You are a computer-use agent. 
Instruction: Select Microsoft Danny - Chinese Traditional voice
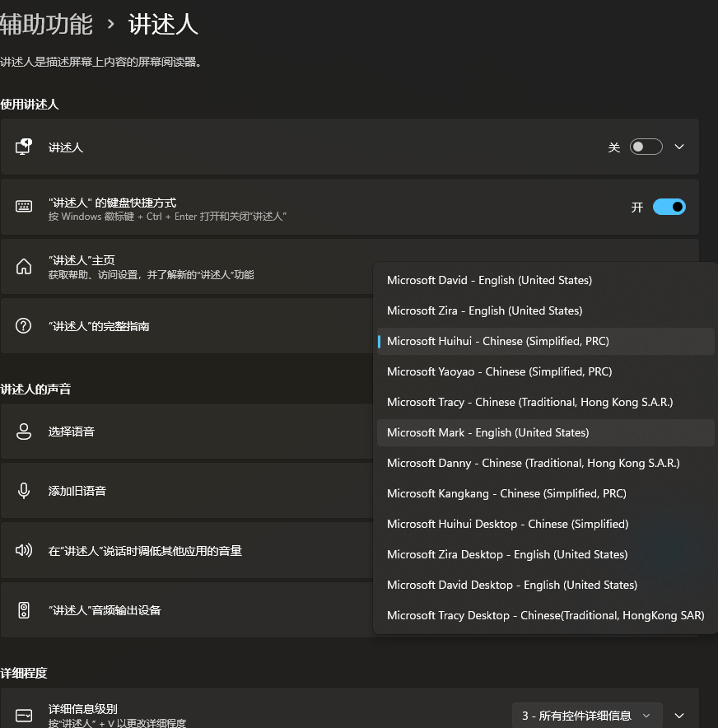[x=545, y=464]
